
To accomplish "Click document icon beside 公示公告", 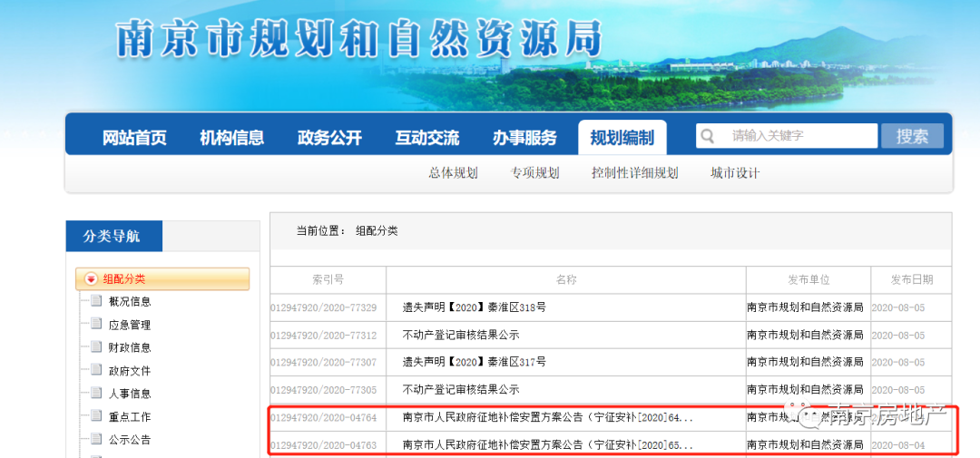I will [x=96, y=438].
